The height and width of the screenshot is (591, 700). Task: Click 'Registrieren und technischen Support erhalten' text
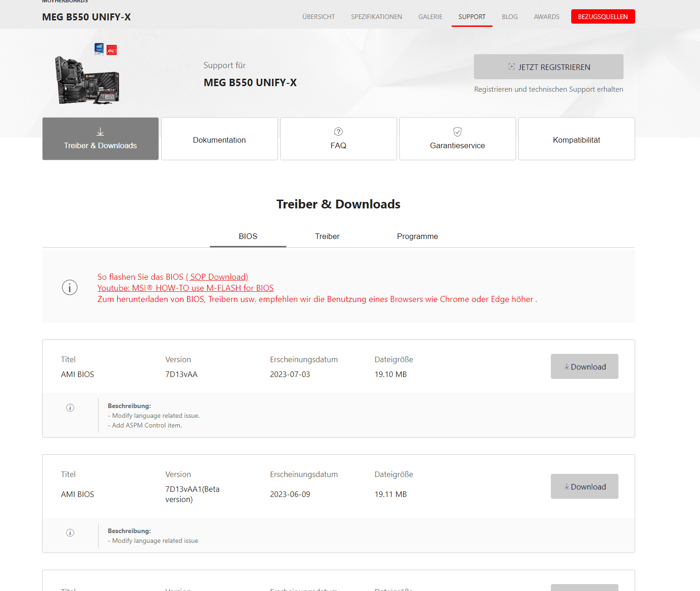click(x=549, y=89)
